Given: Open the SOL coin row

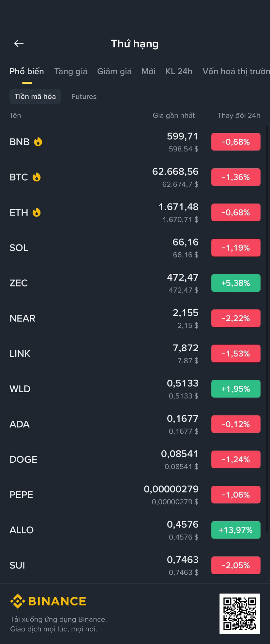Looking at the screenshot, I should click(x=135, y=248).
